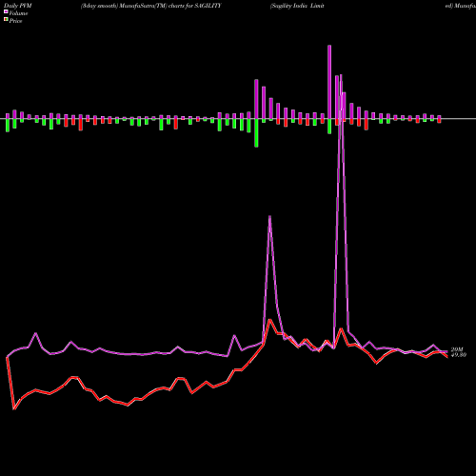
Task: Click the 'Price' legend label
Action: pyautogui.click(x=15, y=21)
